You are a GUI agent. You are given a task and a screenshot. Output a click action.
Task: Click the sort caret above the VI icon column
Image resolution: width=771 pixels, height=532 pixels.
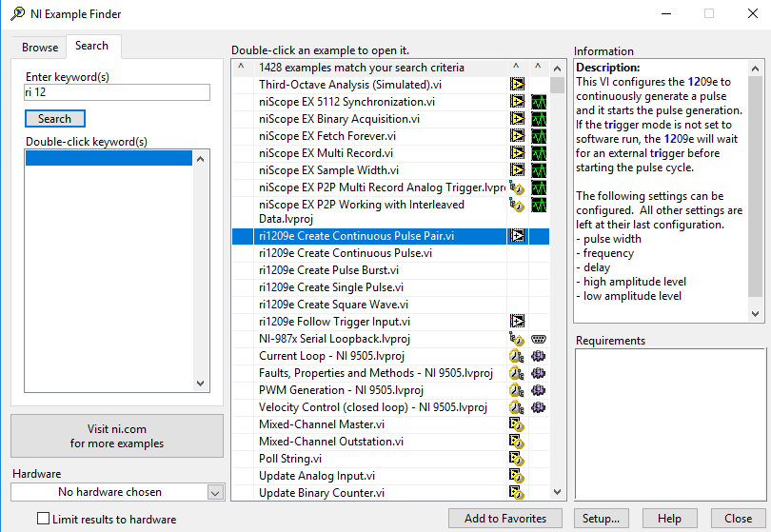[516, 67]
